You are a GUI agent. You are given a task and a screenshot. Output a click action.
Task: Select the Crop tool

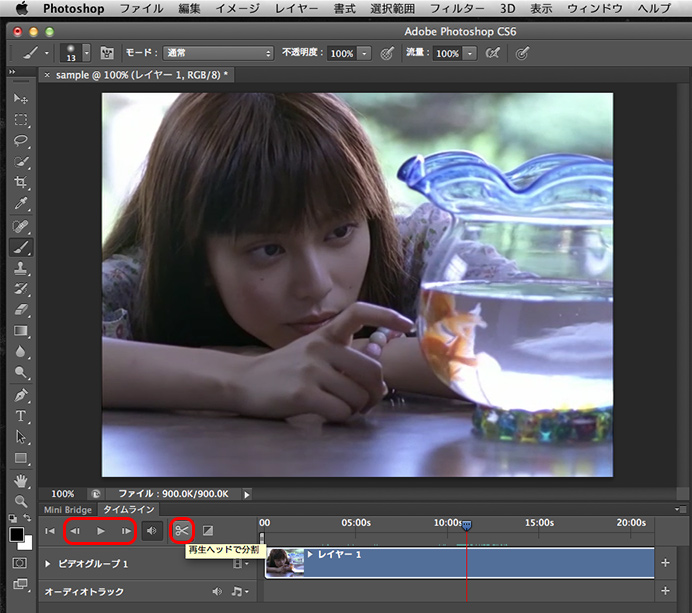20,182
